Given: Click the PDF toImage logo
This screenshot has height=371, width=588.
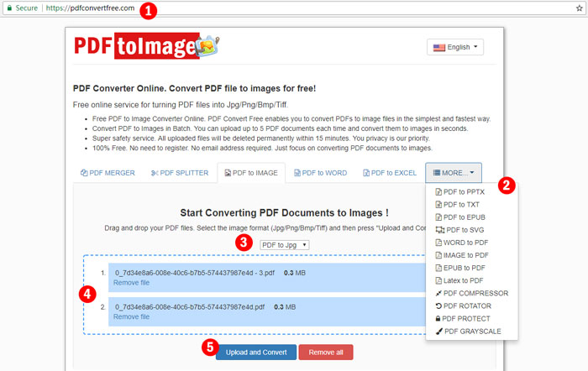Looking at the screenshot, I should (x=146, y=45).
